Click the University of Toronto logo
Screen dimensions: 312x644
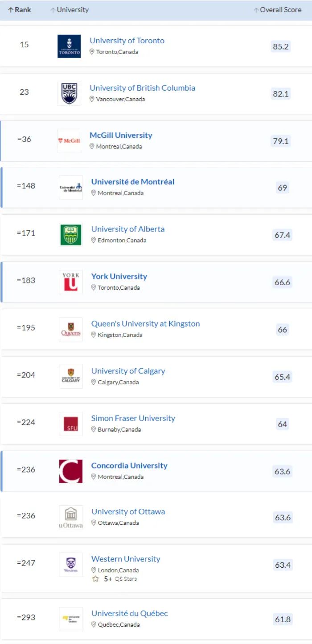(69, 46)
